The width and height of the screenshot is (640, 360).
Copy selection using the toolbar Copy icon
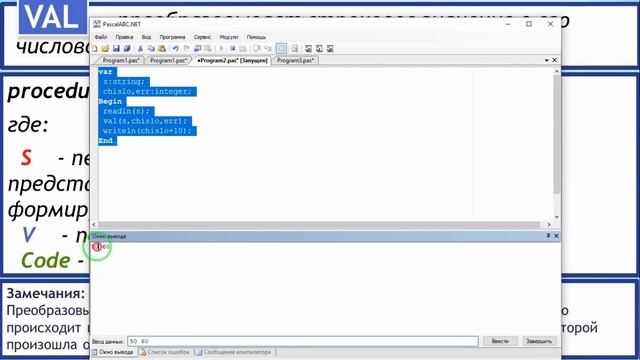click(151, 49)
